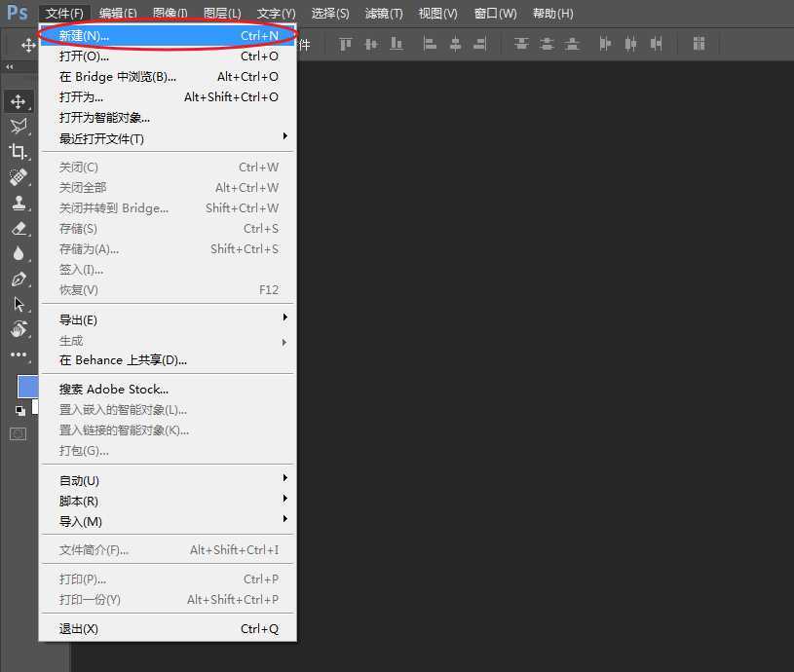Select the Eraser tool
This screenshot has width=794, height=672.
pyautogui.click(x=19, y=229)
